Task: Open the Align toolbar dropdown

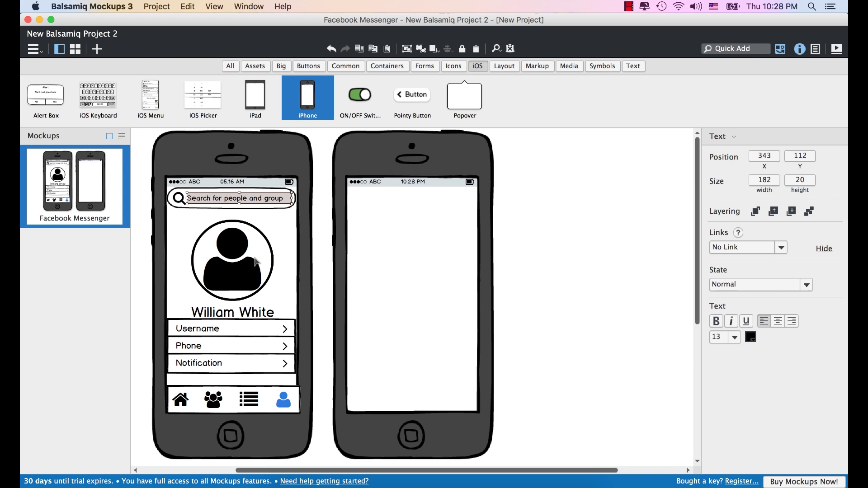Action: coord(448,49)
